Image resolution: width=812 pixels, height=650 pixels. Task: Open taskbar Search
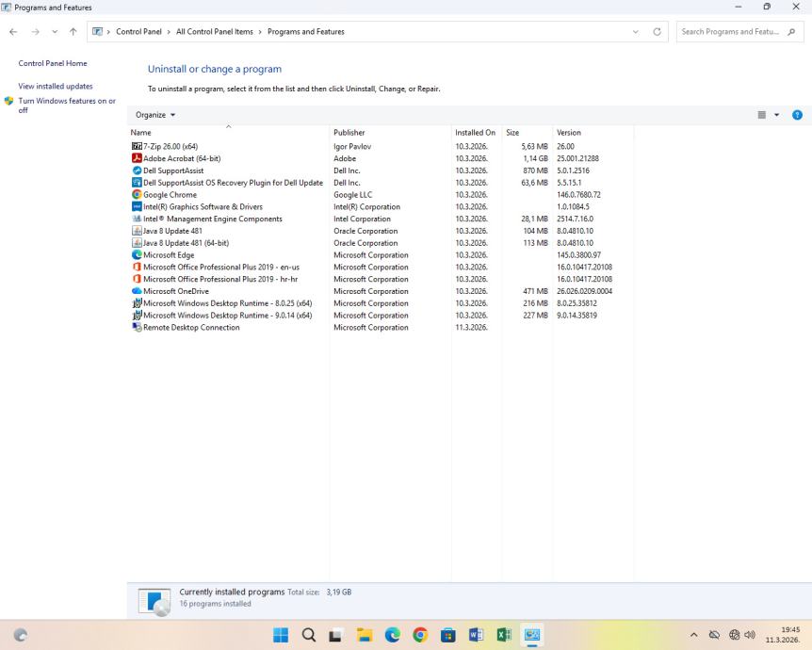click(x=309, y=635)
